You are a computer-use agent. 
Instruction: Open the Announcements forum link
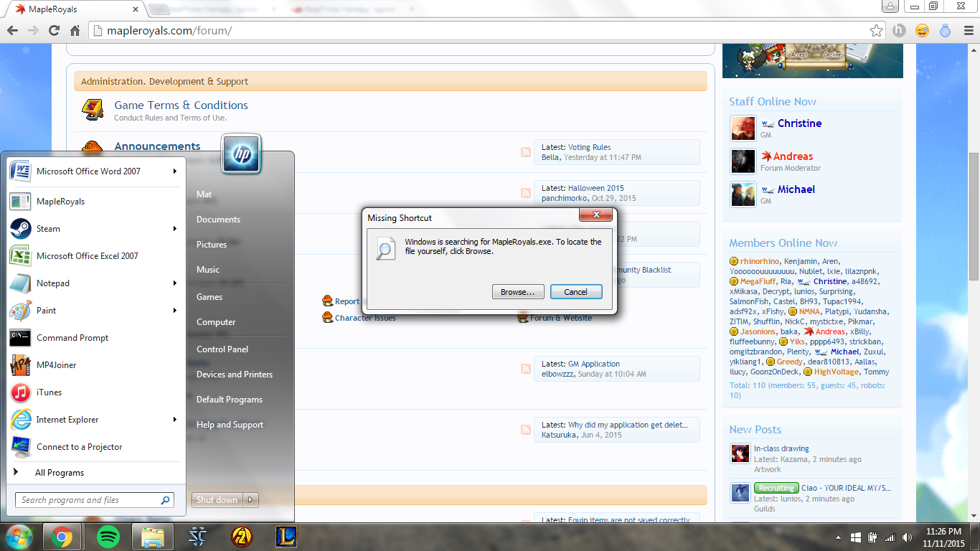pyautogui.click(x=157, y=146)
